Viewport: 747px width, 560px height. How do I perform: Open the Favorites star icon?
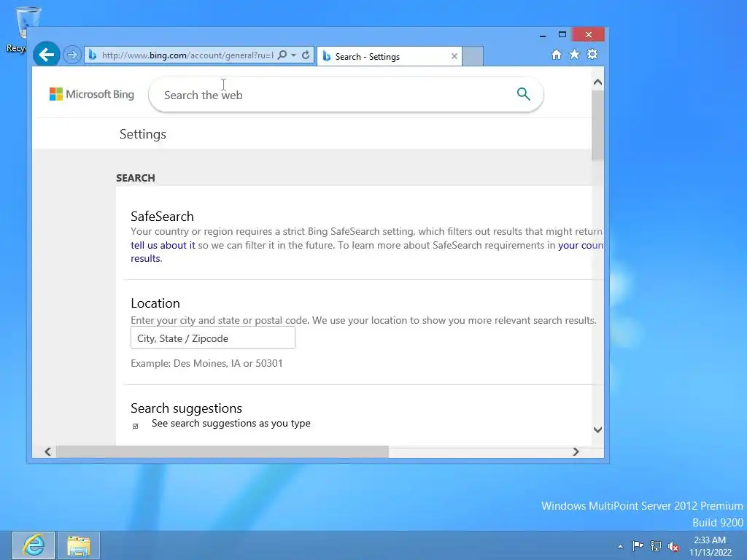pos(575,54)
